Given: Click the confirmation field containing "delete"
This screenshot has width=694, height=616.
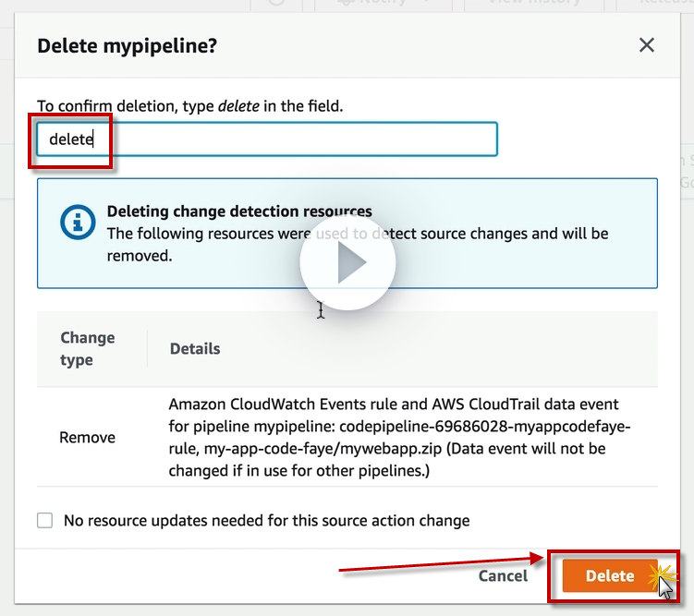Looking at the screenshot, I should pyautogui.click(x=266, y=139).
